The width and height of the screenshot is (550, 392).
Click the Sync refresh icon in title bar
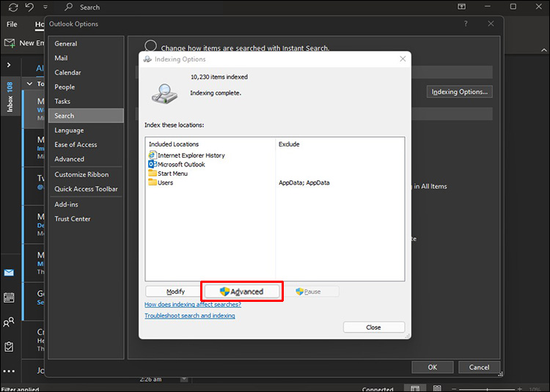[13, 7]
